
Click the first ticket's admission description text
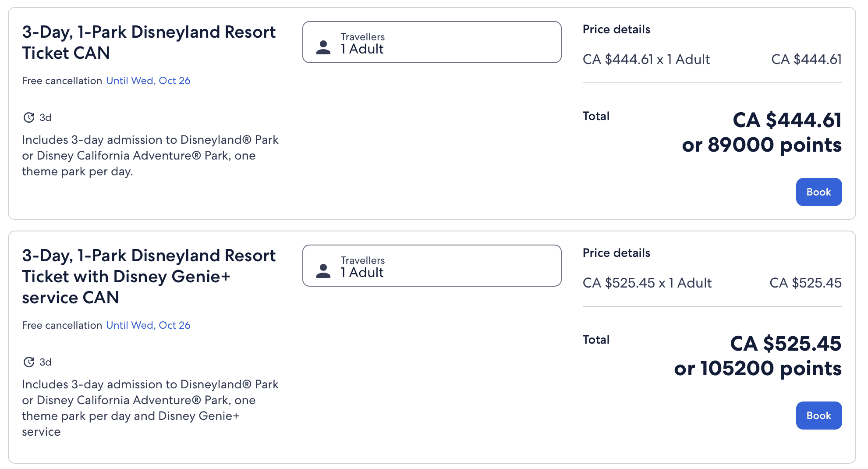click(x=150, y=156)
